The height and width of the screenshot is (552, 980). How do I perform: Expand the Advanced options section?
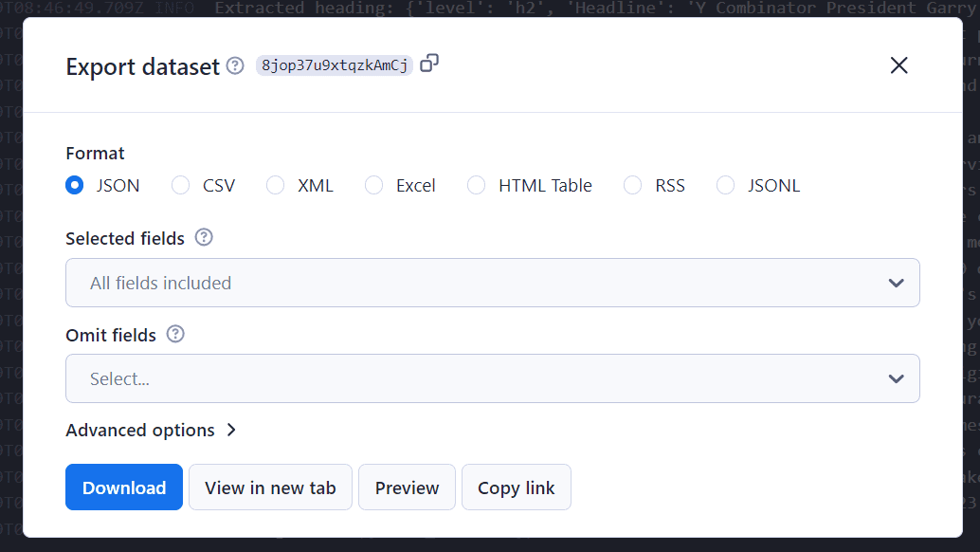point(152,430)
